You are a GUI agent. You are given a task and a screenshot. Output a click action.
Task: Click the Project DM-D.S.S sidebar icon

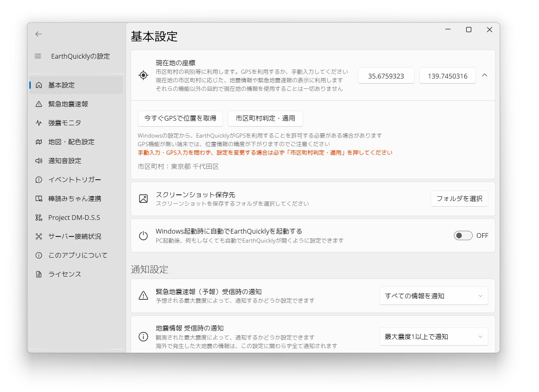38,218
